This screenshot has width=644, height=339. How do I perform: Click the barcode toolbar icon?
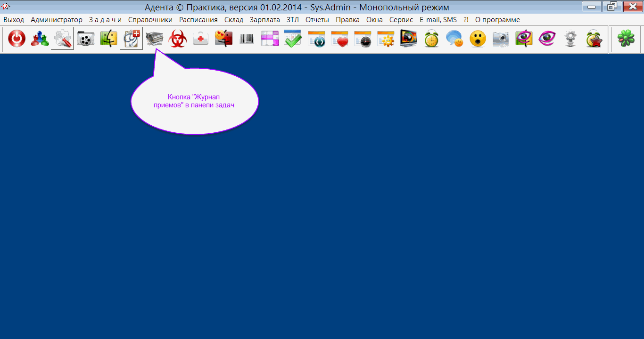pos(247,39)
